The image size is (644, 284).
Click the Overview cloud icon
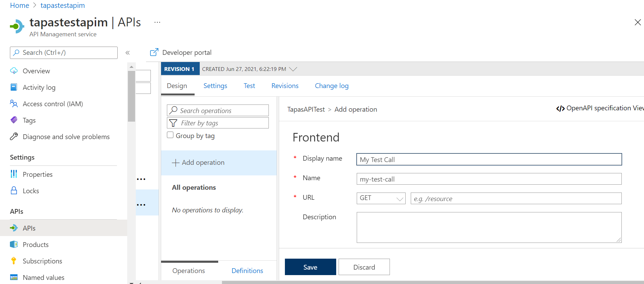14,71
